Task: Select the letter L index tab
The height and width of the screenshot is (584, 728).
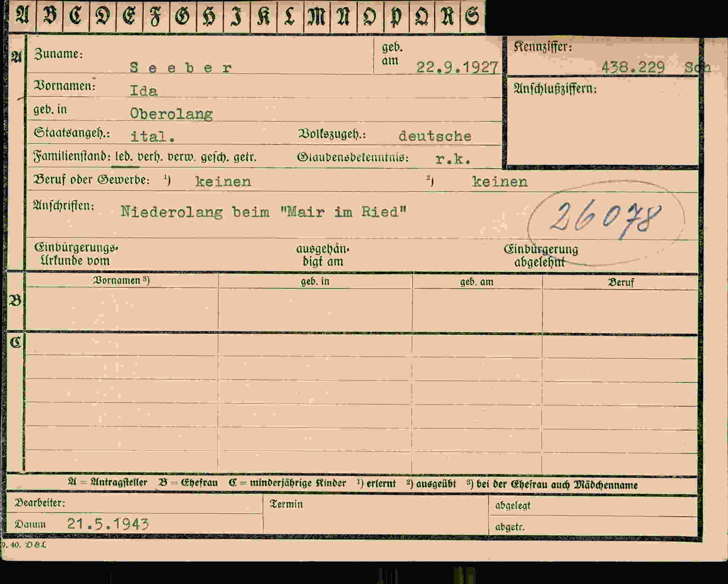Action: click(x=290, y=16)
